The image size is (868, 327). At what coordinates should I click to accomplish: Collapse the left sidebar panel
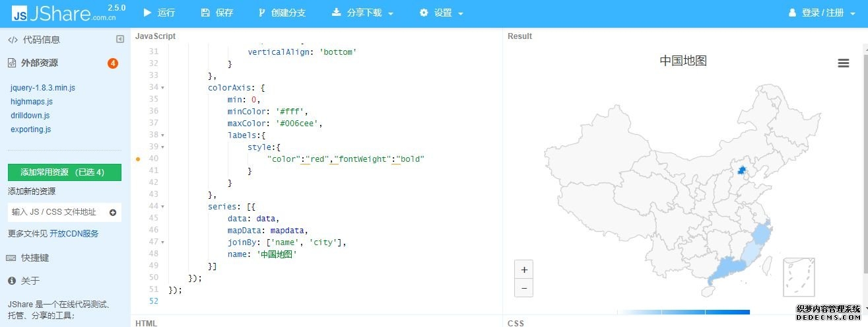click(119, 40)
